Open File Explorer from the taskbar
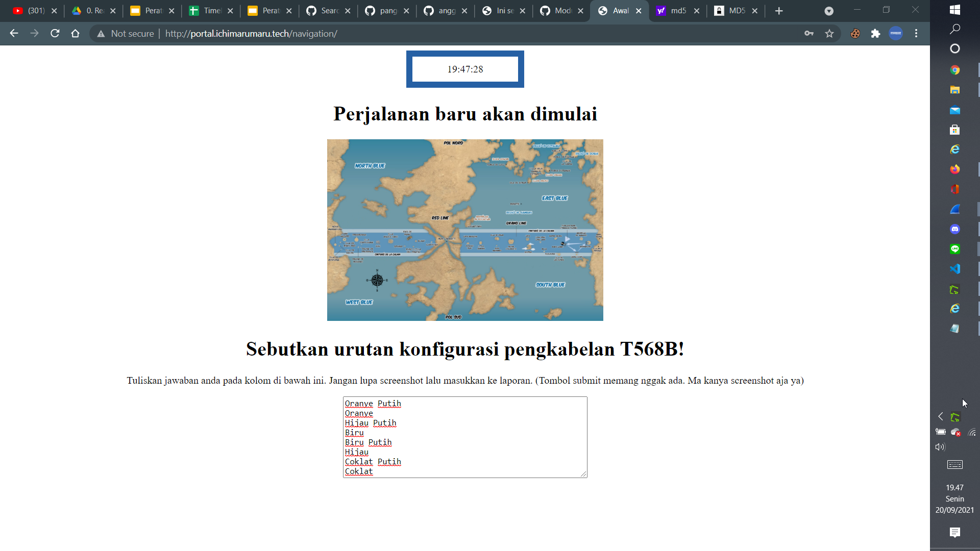This screenshot has width=980, height=551. 955,90
